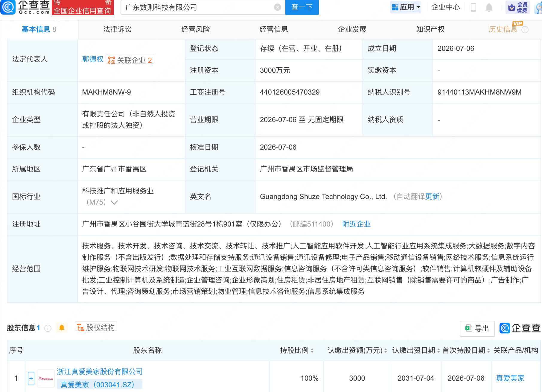Click subscription date 2031-07-04
This screenshot has width=542, height=392.
(x=416, y=378)
